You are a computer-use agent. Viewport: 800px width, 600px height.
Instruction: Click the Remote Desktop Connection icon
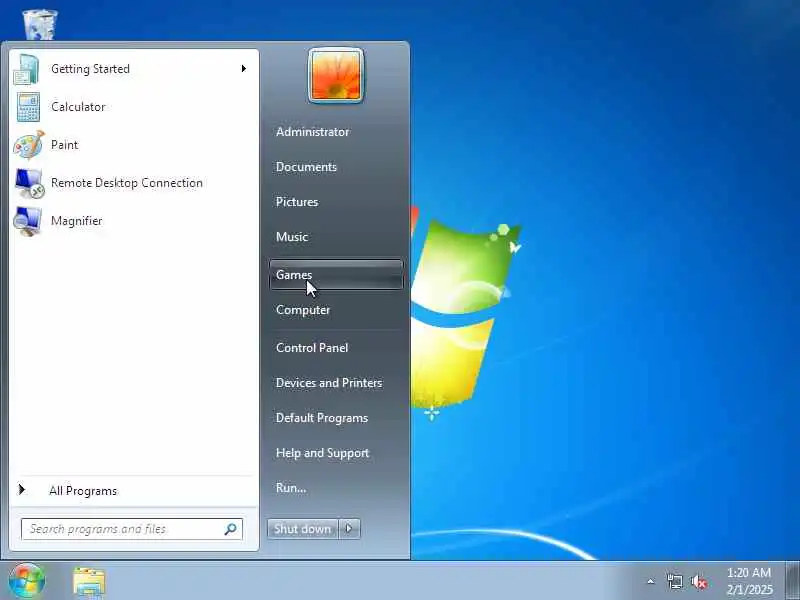pyautogui.click(x=30, y=183)
